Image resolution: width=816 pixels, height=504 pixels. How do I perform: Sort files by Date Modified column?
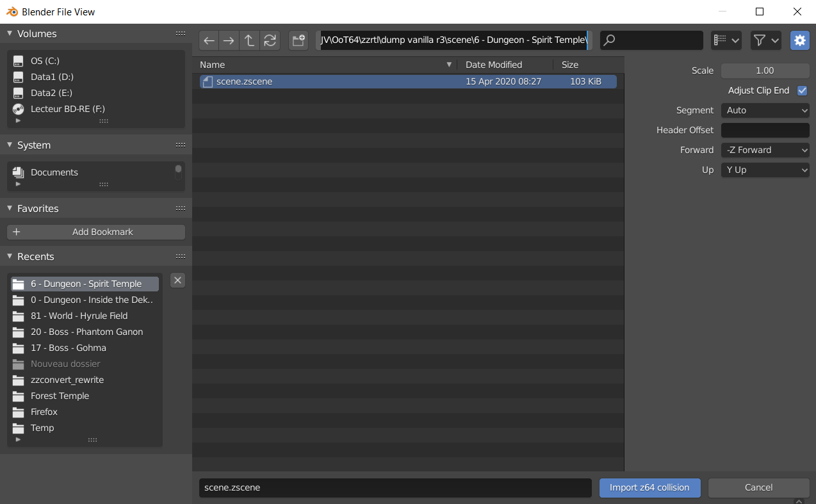(505, 65)
